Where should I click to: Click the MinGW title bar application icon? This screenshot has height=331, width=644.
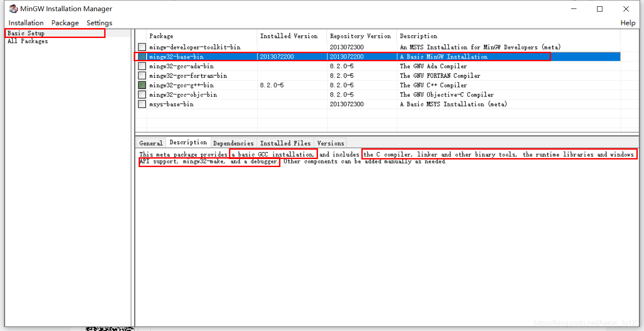point(13,8)
